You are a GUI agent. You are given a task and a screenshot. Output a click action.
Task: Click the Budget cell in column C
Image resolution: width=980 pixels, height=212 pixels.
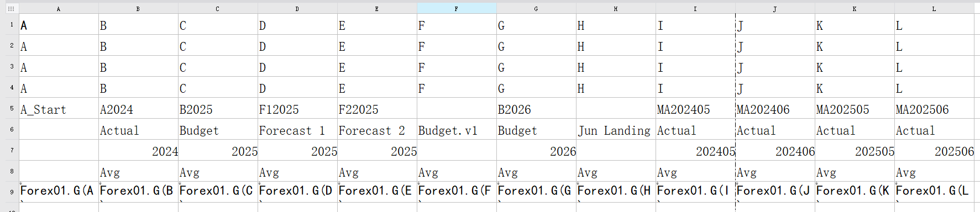point(218,130)
